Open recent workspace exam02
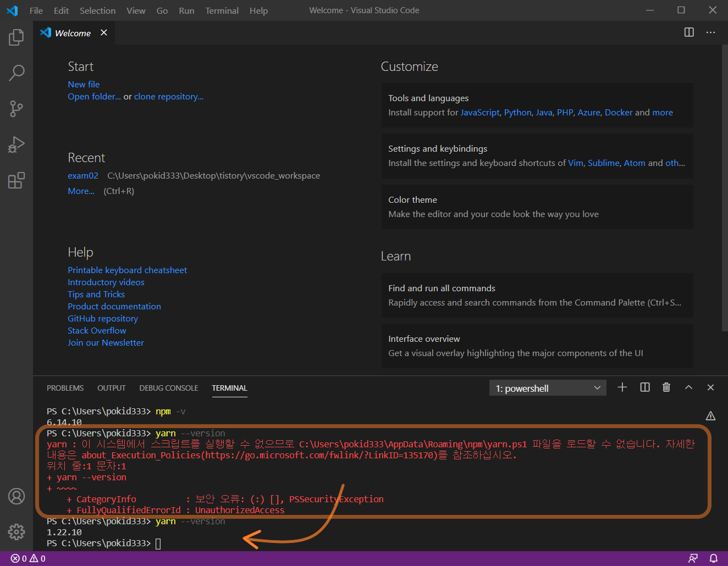This screenshot has width=728, height=566. 83,175
